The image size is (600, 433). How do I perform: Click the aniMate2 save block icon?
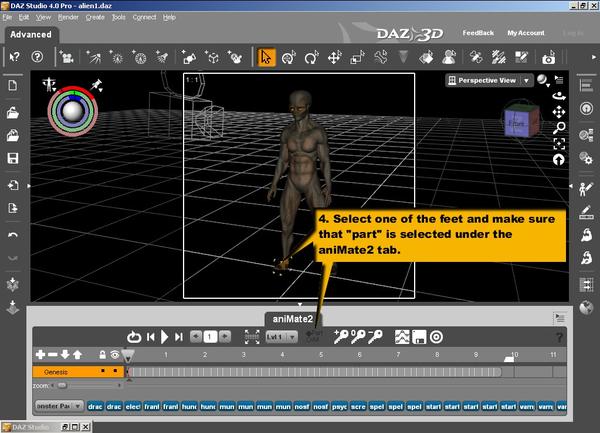pyautogui.click(x=419, y=337)
